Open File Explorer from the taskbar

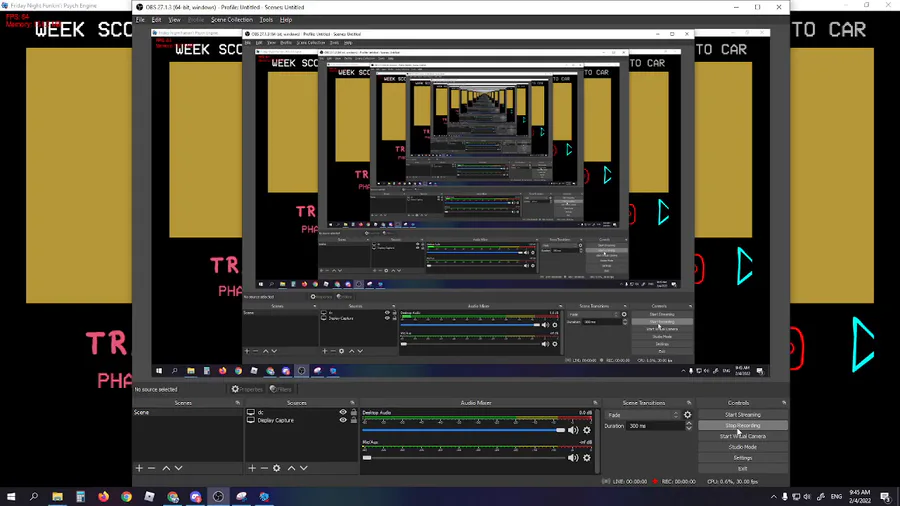coord(57,497)
